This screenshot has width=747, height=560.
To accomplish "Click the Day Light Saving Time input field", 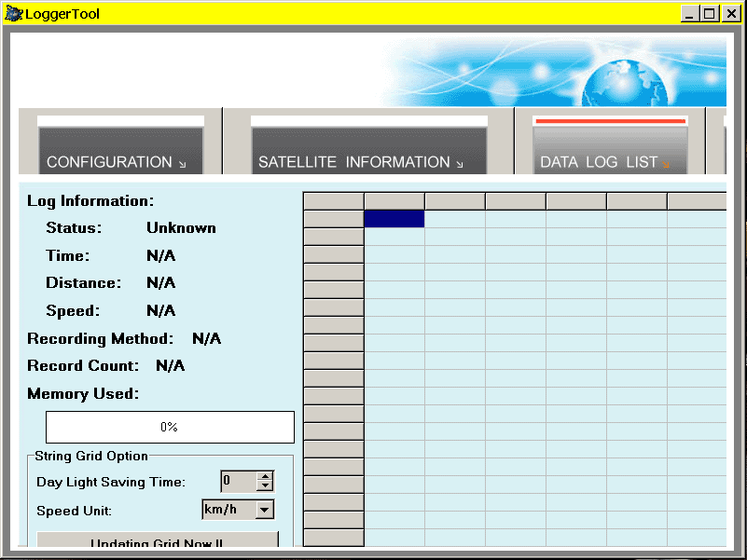I will tap(238, 482).
